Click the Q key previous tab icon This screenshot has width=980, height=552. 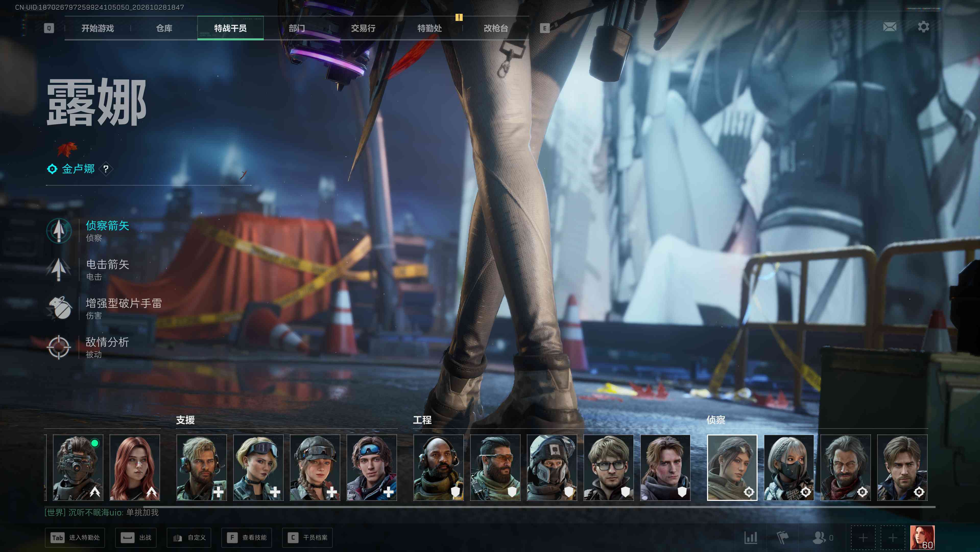pos(49,28)
